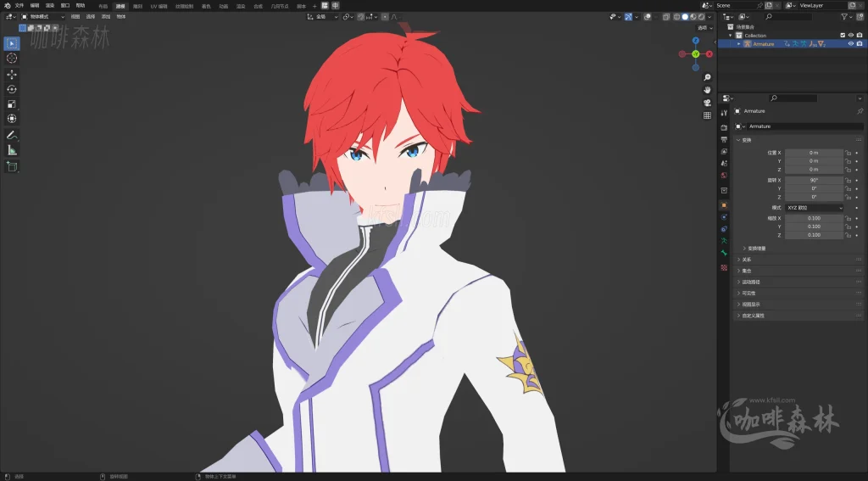Click the new scene button beside Scene
Screen dimensions: 868x481
(769, 6)
